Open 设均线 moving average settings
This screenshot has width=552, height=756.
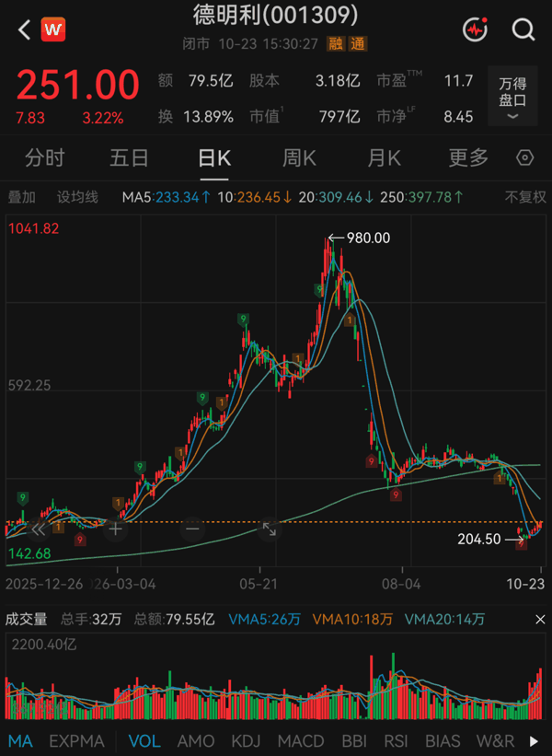point(77,197)
